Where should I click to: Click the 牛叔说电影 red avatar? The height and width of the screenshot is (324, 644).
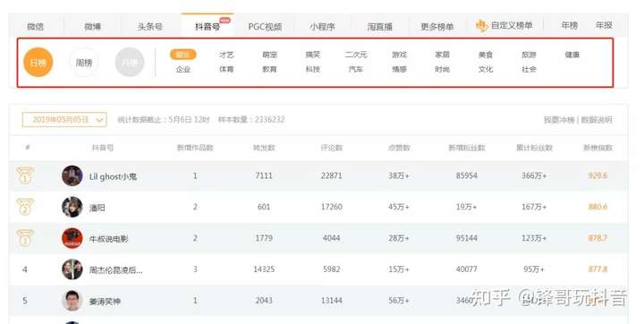tap(72, 238)
